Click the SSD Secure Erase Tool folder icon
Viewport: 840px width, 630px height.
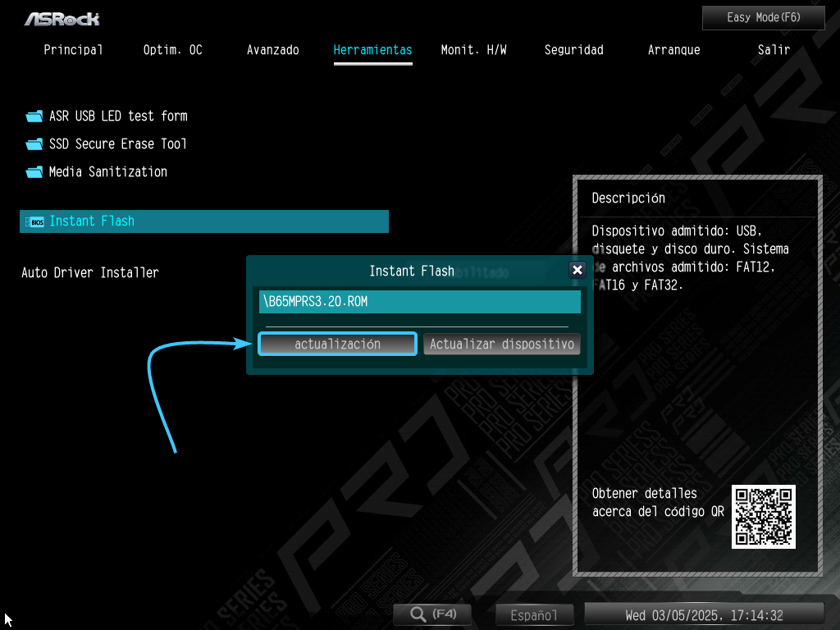[34, 144]
